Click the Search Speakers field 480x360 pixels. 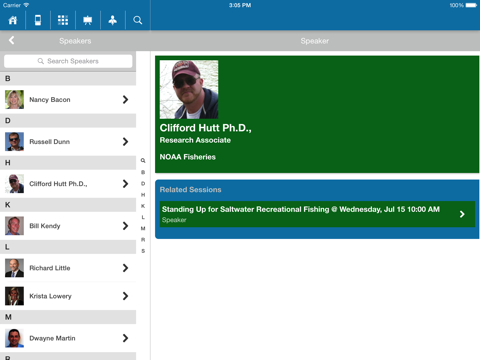point(68,61)
